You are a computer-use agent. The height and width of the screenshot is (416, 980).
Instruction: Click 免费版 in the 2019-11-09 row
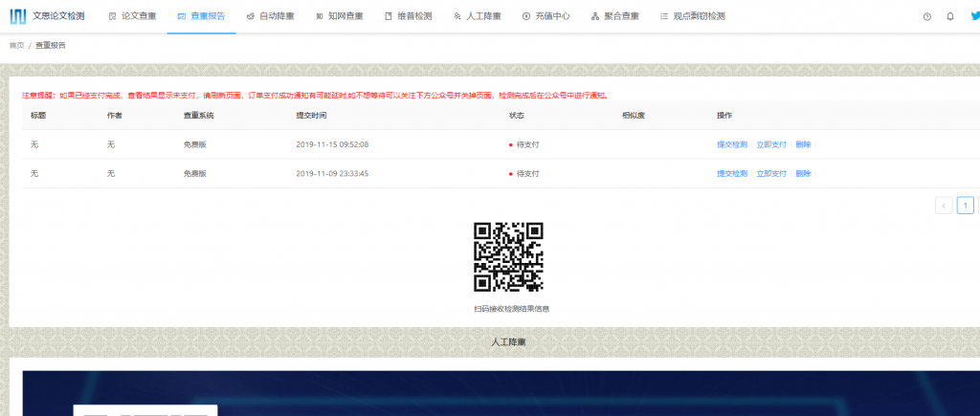click(194, 174)
